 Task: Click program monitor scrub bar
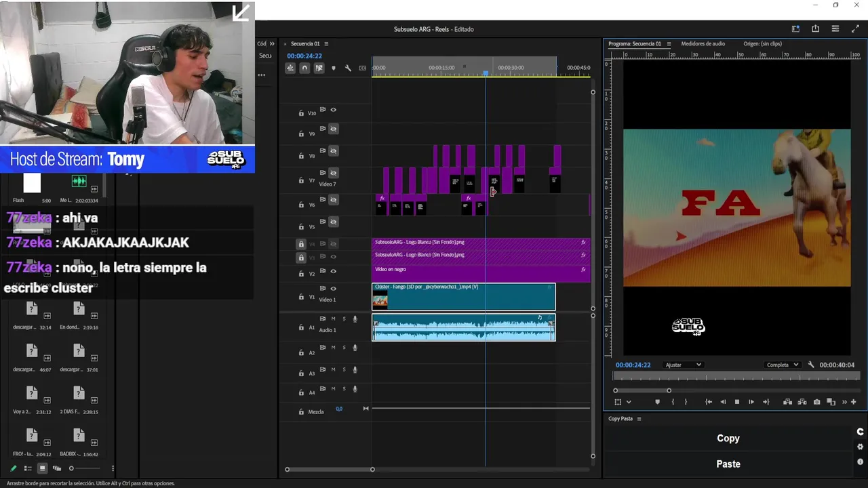[x=736, y=375]
